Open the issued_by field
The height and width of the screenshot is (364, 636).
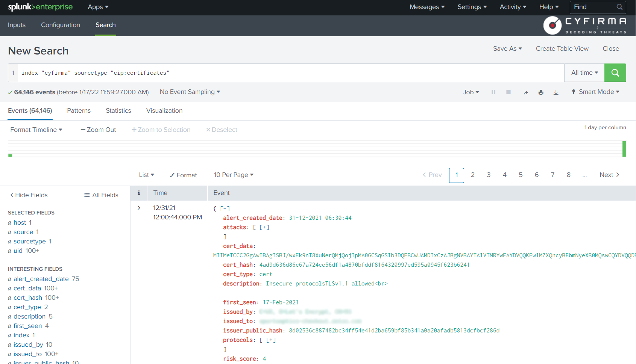point(29,344)
